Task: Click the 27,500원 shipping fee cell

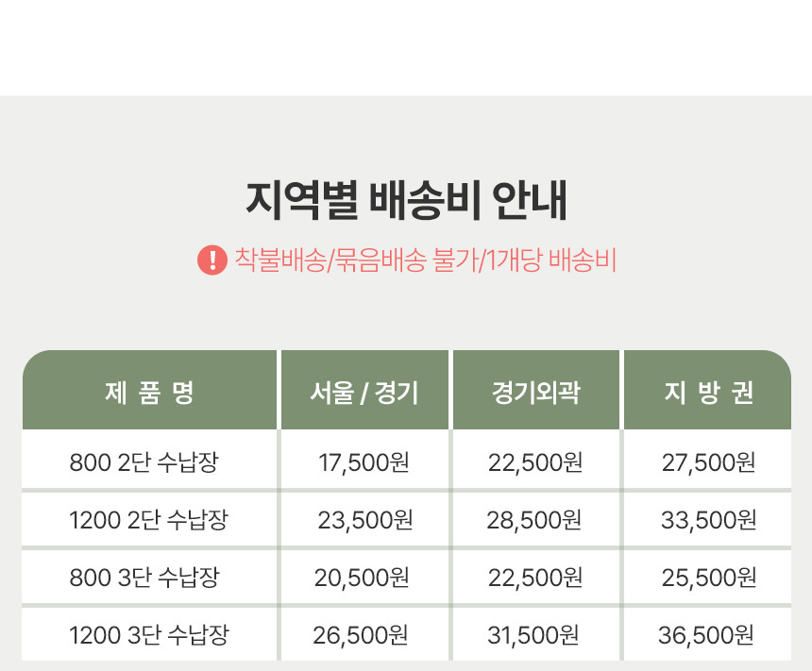Action: tap(708, 462)
